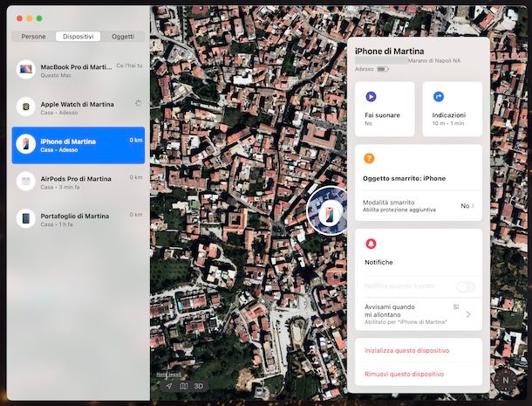Open Modalità smarrito settings chevron
The height and width of the screenshot is (406, 532).
pos(473,206)
